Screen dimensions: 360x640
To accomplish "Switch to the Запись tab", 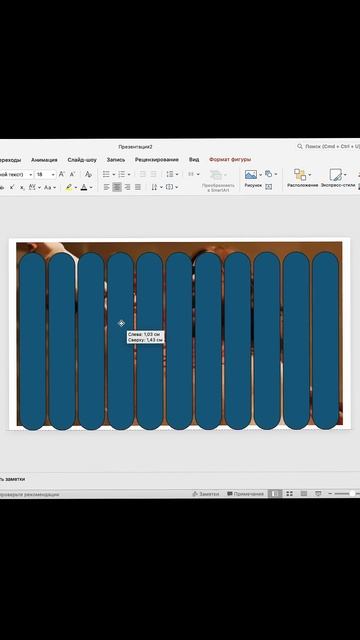I will [x=116, y=160].
